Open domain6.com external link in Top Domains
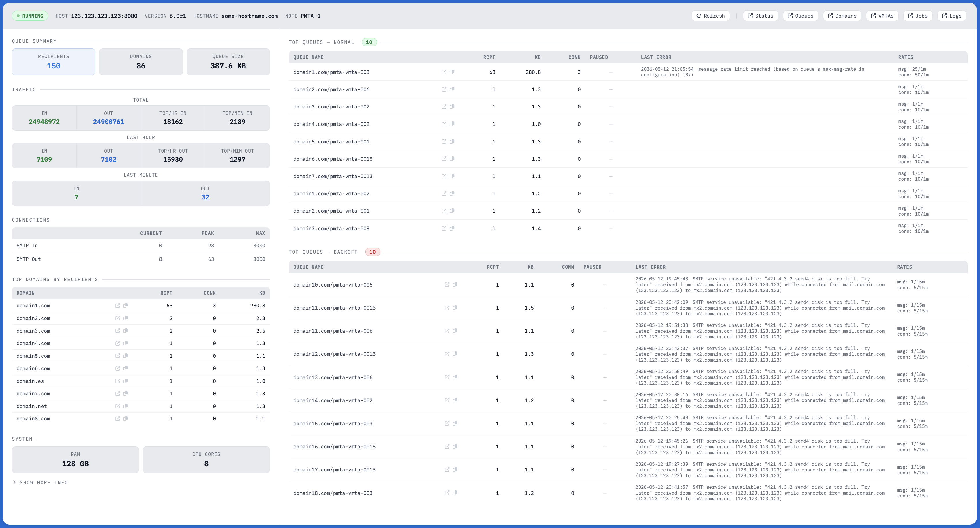The height and width of the screenshot is (528, 980). (x=118, y=368)
